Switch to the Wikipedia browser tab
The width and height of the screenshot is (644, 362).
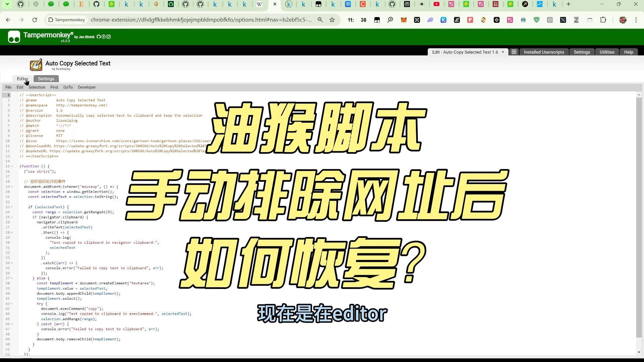tap(259, 4)
